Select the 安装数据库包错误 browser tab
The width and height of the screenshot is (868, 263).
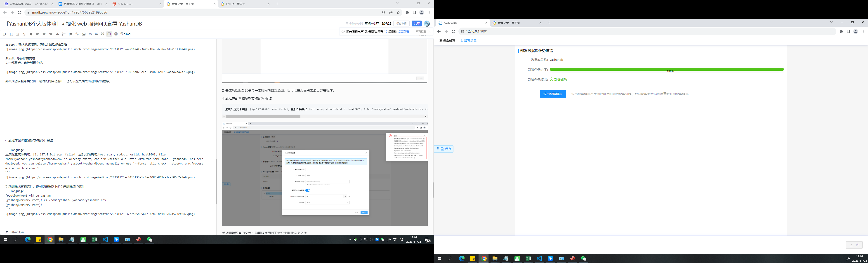pyautogui.click(x=29, y=4)
